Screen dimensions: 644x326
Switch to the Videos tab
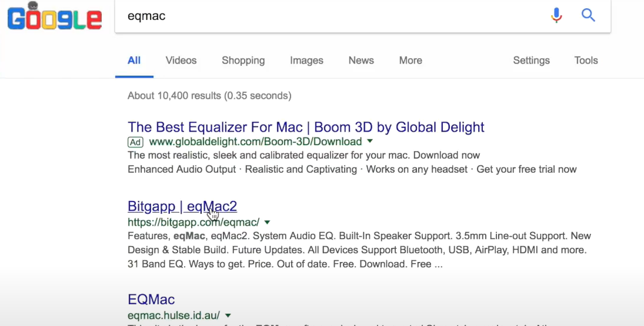coord(181,61)
